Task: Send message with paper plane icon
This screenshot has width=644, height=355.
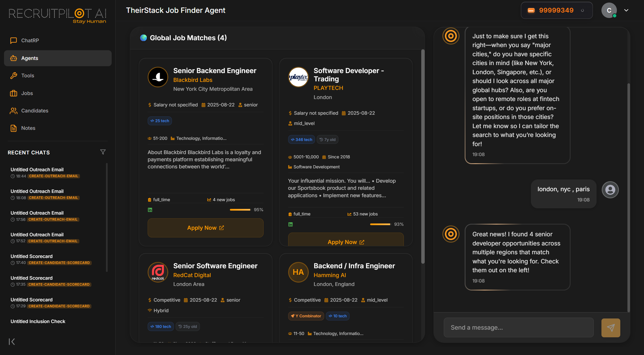Action: pos(611,328)
